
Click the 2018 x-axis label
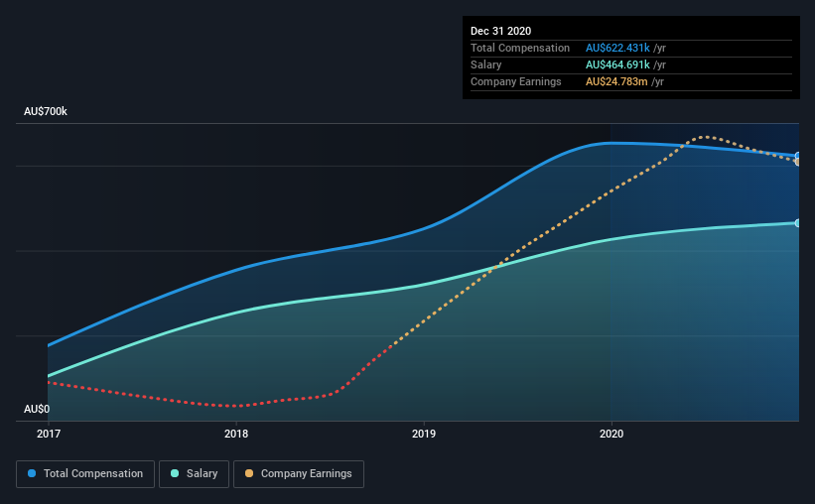236,434
